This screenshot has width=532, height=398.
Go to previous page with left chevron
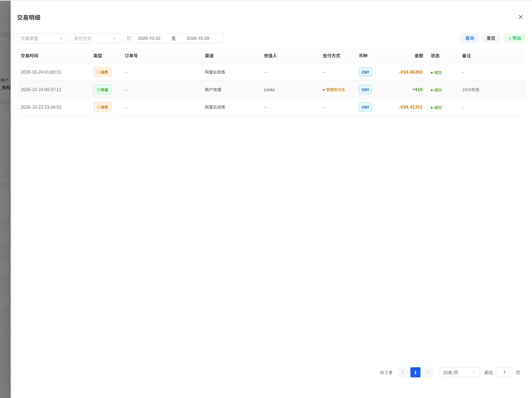403,372
